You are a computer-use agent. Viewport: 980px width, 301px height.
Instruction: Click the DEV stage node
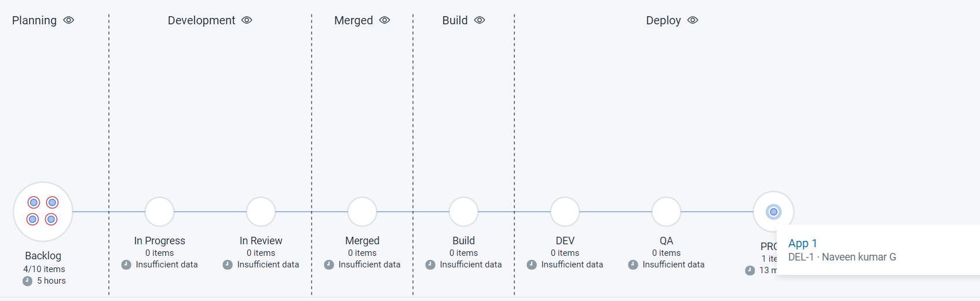[x=565, y=212]
